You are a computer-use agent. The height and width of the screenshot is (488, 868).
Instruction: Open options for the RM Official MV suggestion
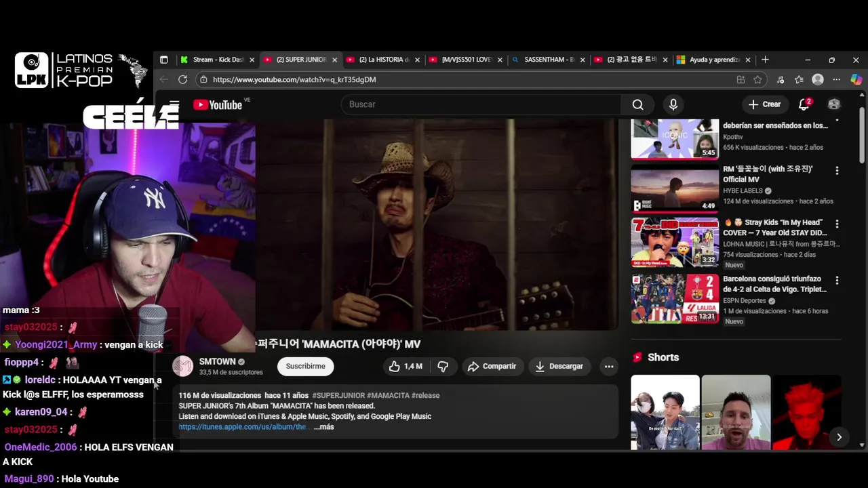pyautogui.click(x=837, y=170)
